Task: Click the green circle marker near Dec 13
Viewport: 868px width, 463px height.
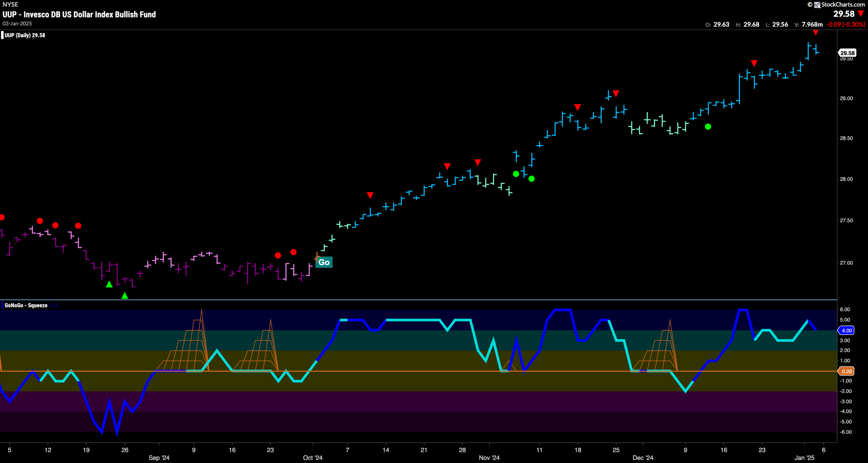Action: coord(708,127)
